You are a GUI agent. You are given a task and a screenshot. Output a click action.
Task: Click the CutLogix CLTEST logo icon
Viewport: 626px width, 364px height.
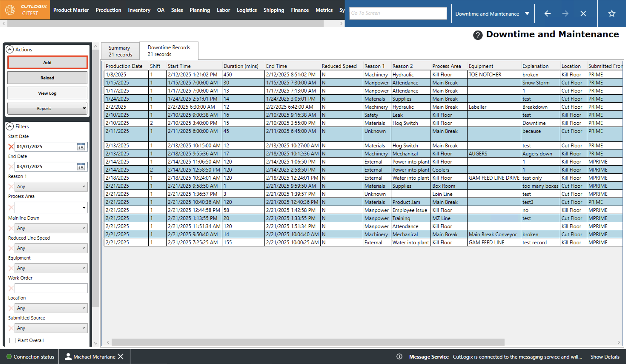tap(10, 10)
